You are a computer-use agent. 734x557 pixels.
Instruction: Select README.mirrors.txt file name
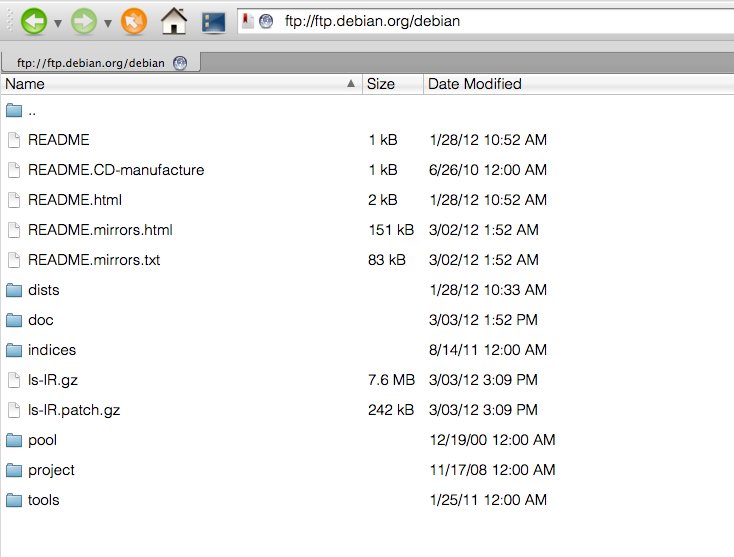94,260
